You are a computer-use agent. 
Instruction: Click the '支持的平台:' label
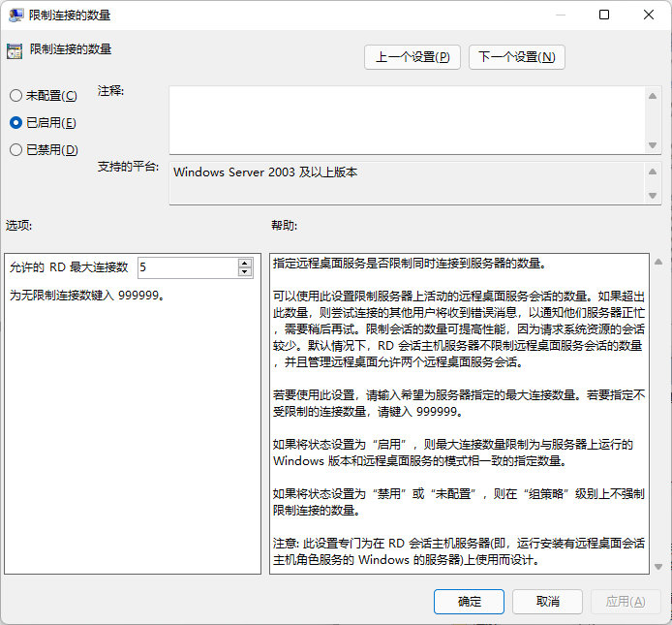click(x=128, y=166)
